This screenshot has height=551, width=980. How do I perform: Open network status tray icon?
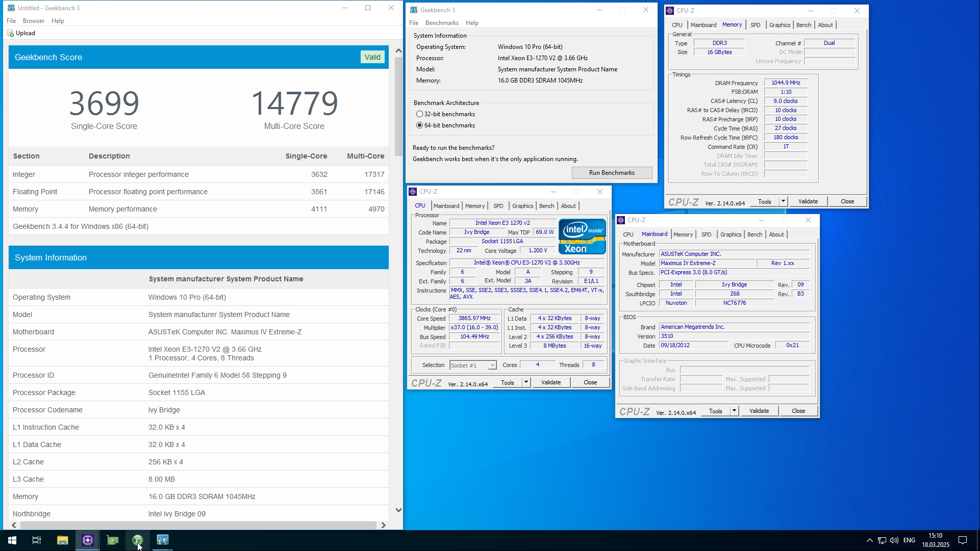(882, 540)
